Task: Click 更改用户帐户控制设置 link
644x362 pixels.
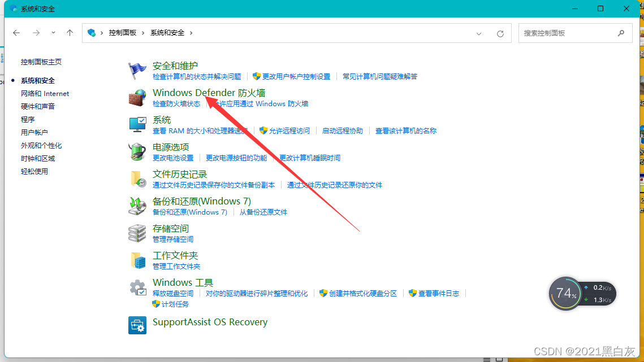Action: click(296, 77)
